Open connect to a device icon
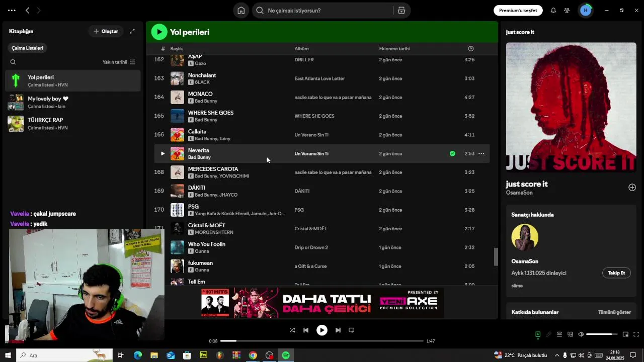 pos(570,334)
